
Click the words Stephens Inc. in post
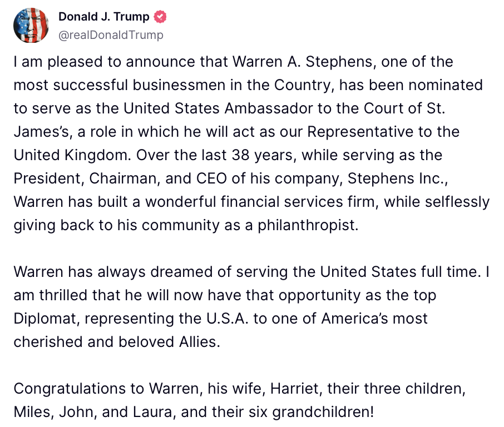[397, 178]
